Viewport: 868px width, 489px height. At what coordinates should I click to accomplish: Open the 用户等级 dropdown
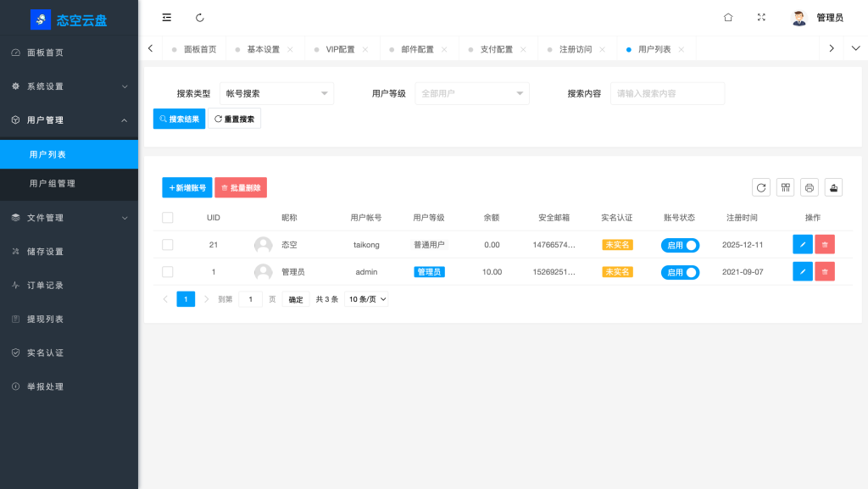pos(471,93)
